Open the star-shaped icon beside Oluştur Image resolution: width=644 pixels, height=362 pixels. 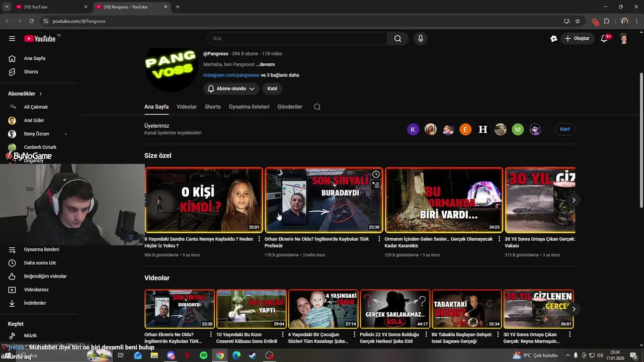click(x=554, y=39)
